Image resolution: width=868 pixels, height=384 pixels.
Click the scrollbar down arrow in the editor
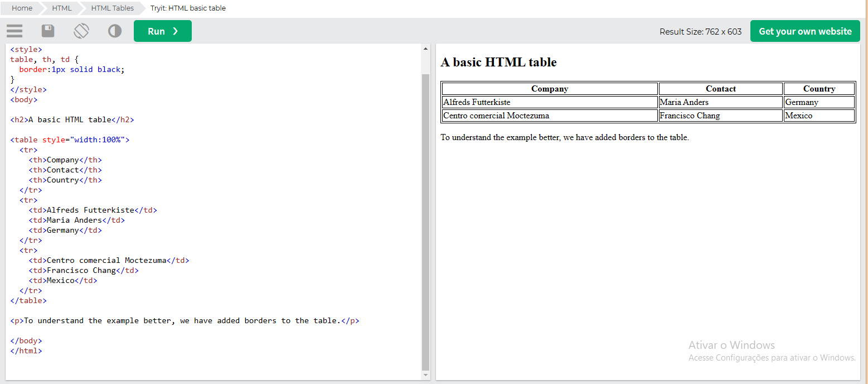pos(426,376)
